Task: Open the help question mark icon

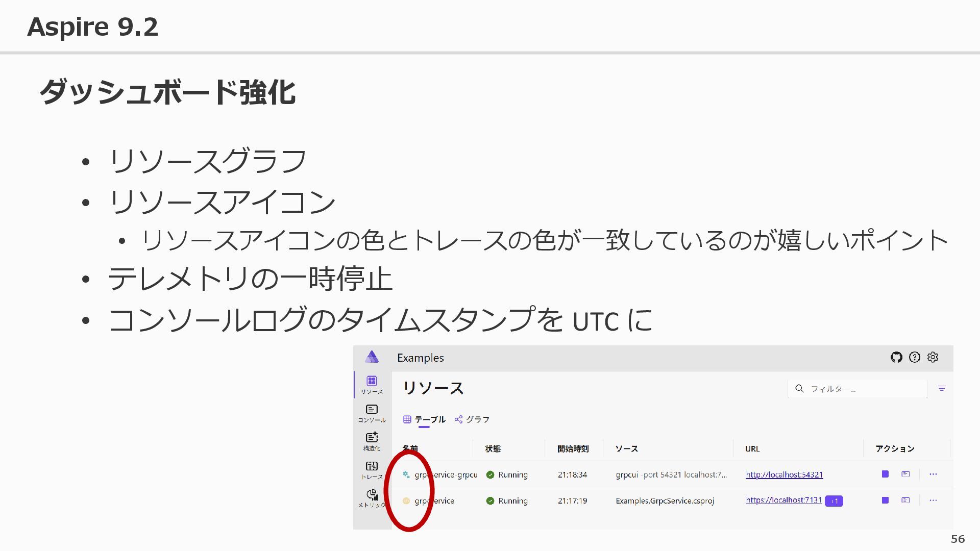Action: (915, 357)
